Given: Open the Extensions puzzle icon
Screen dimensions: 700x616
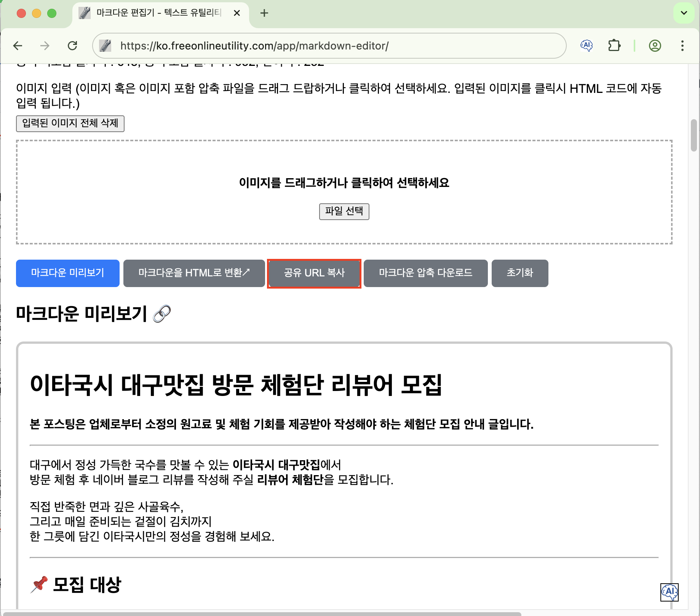Looking at the screenshot, I should point(614,46).
